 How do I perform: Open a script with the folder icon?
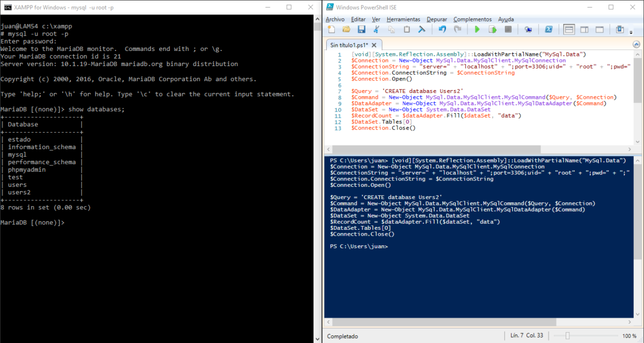pos(346,30)
